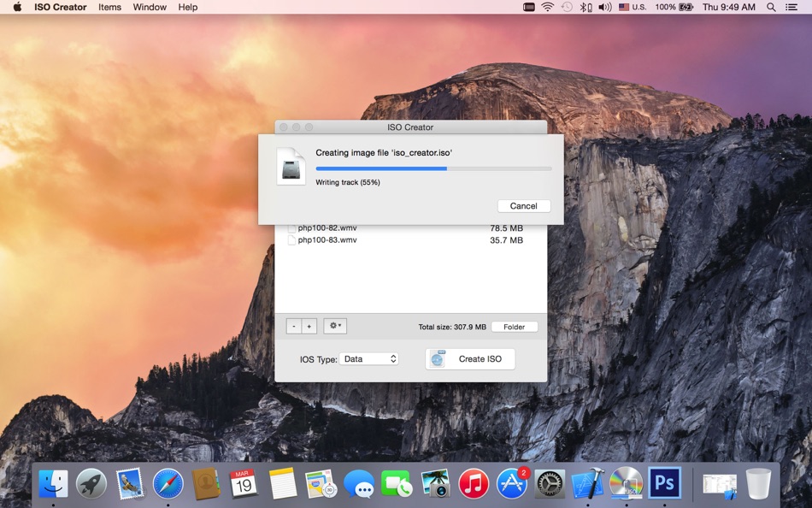812x508 pixels.
Task: Open ISO Creator disc icon in Dock
Action: 626,484
